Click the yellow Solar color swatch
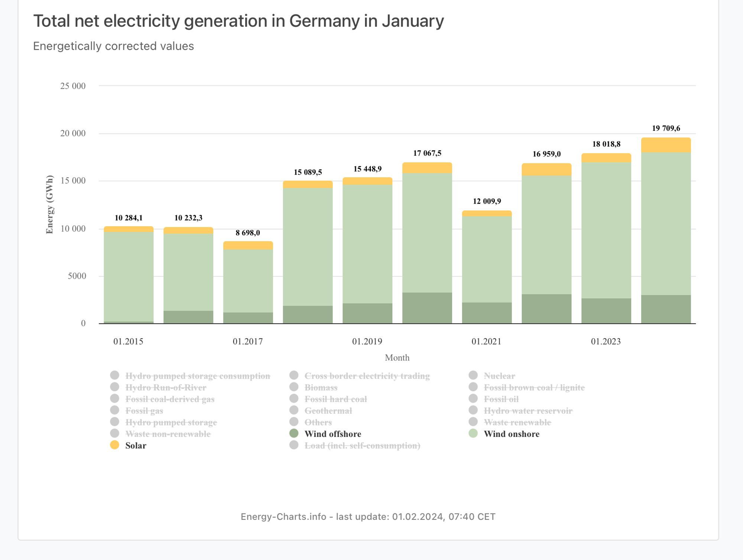The width and height of the screenshot is (743, 560). pos(115,445)
